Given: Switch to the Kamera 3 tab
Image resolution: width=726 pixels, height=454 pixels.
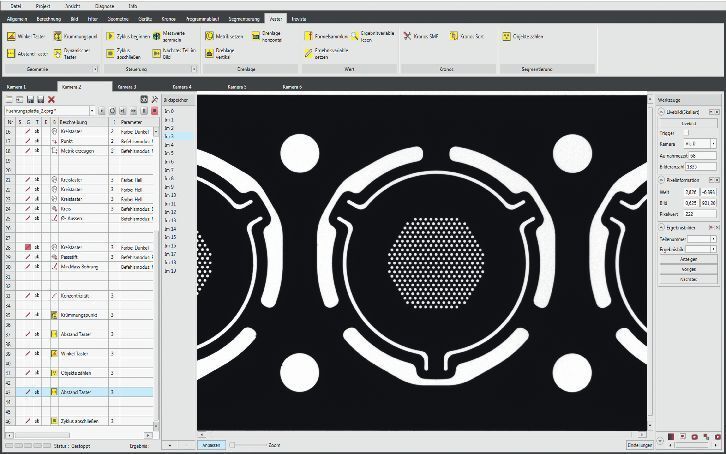Looking at the screenshot, I should tap(127, 87).
